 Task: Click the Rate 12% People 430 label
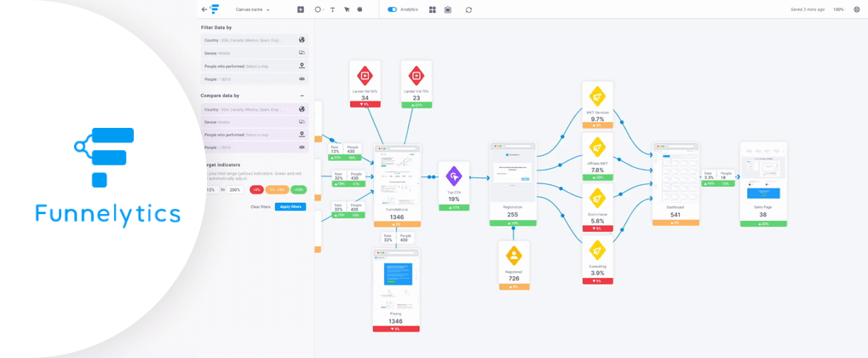click(346, 150)
